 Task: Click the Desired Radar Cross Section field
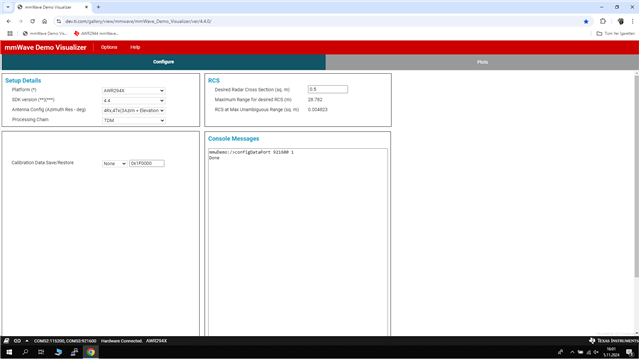pos(328,89)
